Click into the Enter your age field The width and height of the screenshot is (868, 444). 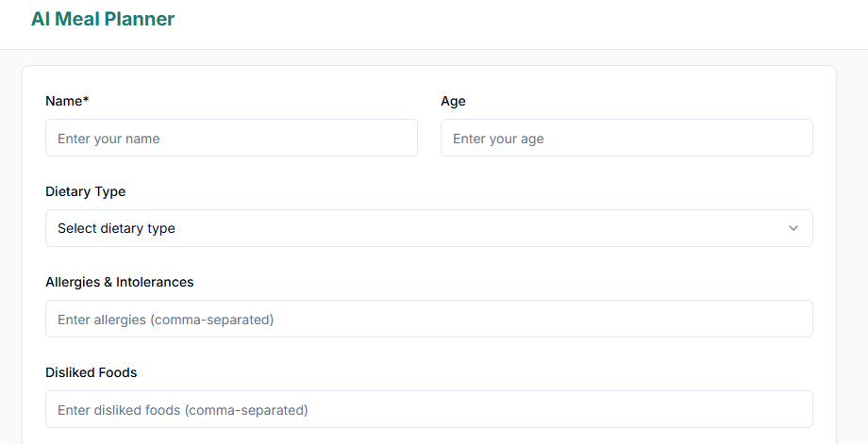point(626,138)
